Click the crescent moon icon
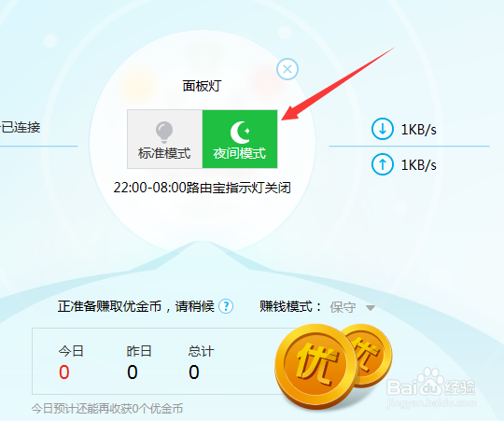Screen dimensions: 504x421 [240, 132]
